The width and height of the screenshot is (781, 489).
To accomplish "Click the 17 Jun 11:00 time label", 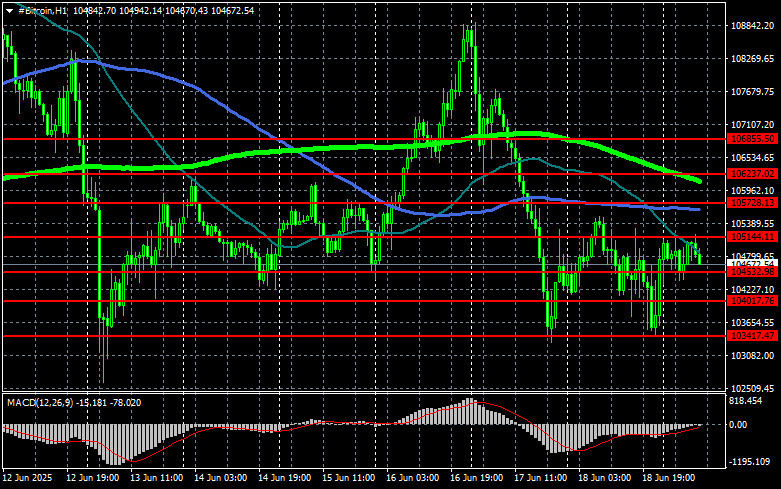I will [540, 478].
